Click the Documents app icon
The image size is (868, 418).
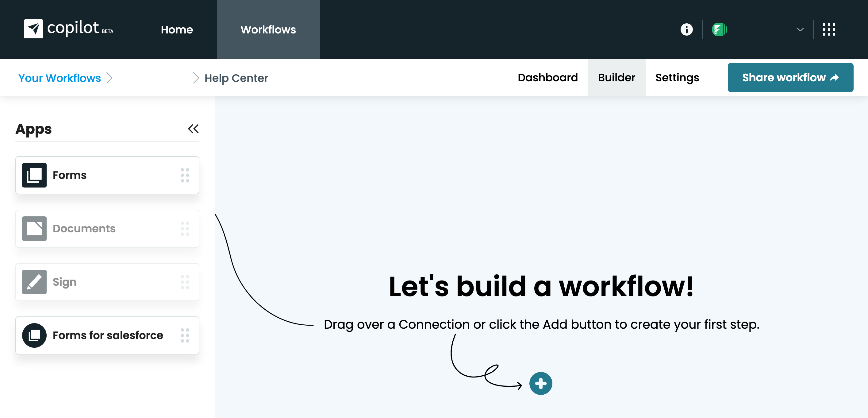34,229
